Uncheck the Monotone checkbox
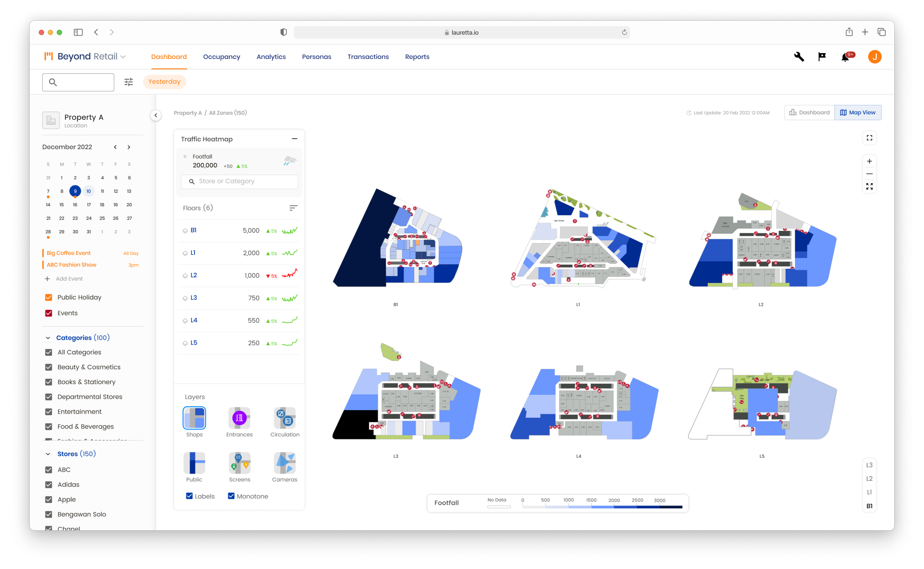 [x=231, y=496]
